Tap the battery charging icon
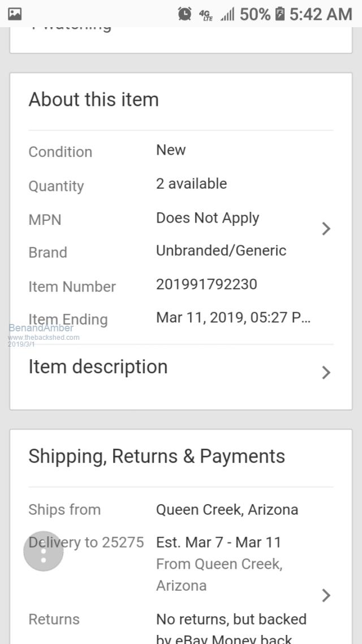362x644 pixels. 280,14
